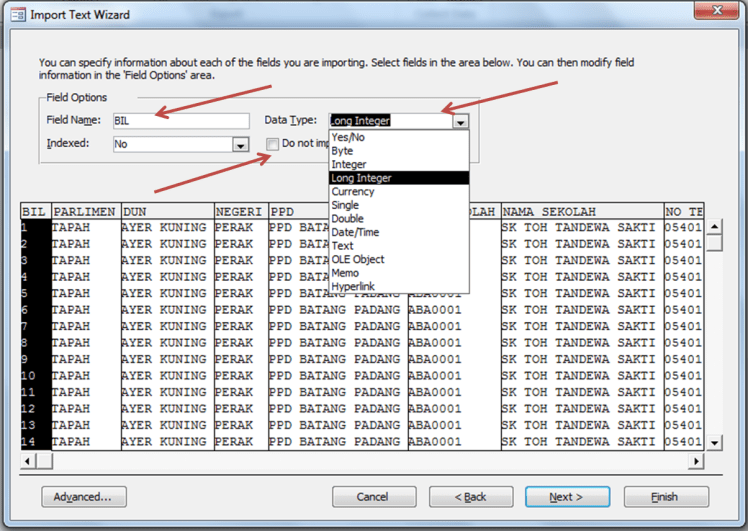Select the NEGERI column header
The width and height of the screenshot is (748, 531).
[241, 211]
